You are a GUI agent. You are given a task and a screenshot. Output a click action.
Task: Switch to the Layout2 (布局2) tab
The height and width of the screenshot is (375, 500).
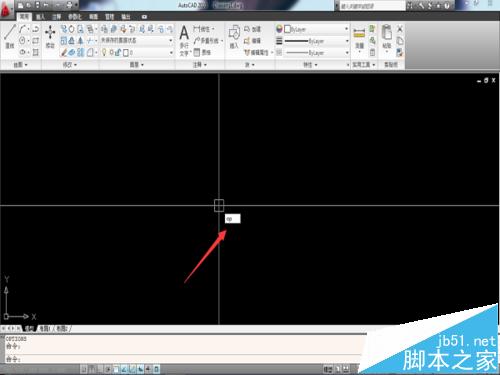coord(62,328)
